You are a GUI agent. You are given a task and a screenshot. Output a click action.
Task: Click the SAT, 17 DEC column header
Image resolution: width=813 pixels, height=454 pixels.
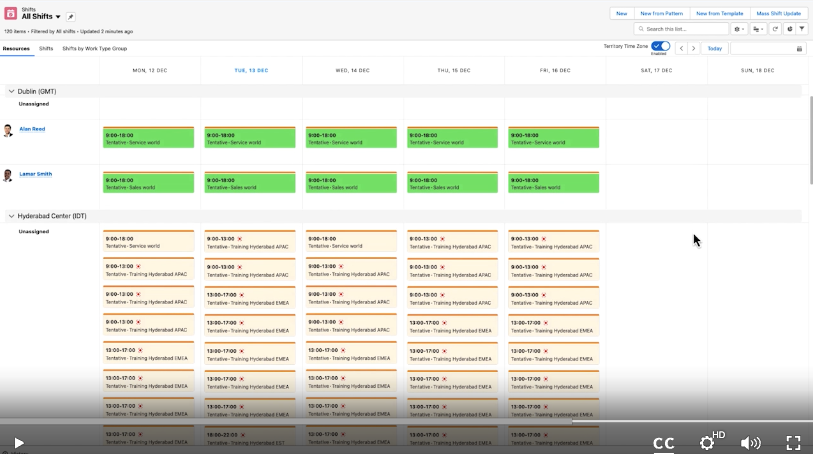tap(656, 70)
